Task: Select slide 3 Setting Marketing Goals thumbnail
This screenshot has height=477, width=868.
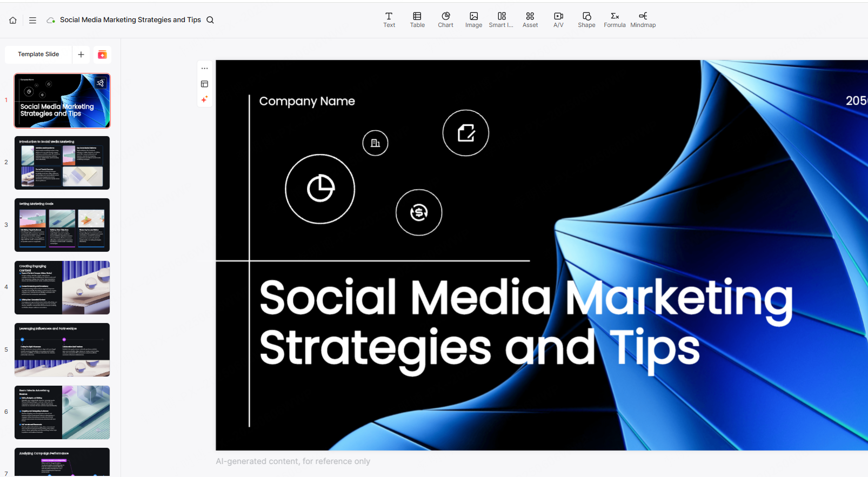Action: (x=62, y=225)
